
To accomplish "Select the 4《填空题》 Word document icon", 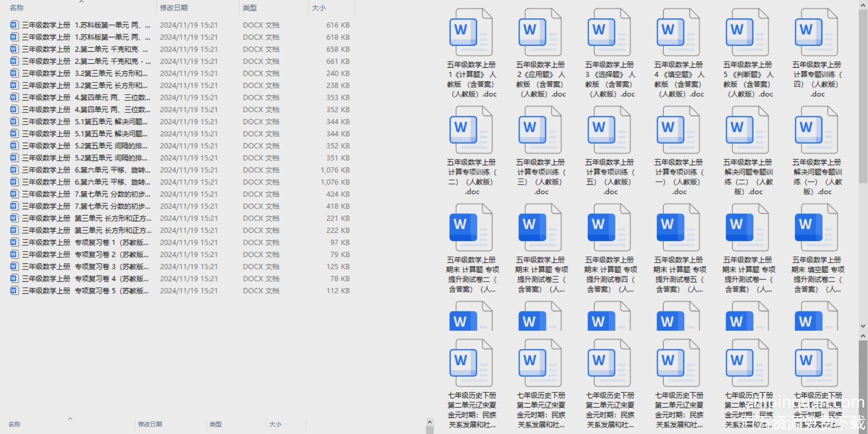I will coord(677,33).
